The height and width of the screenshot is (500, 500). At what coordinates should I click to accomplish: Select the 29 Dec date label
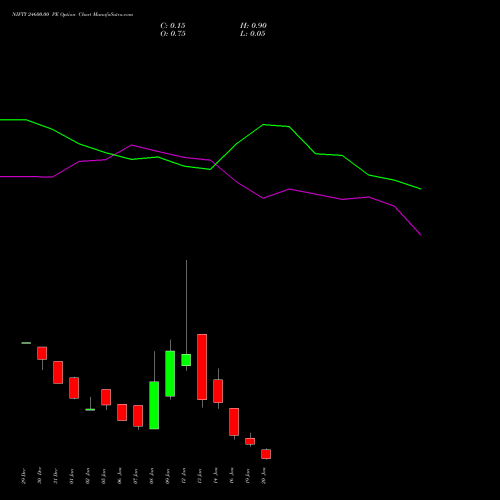(24, 476)
